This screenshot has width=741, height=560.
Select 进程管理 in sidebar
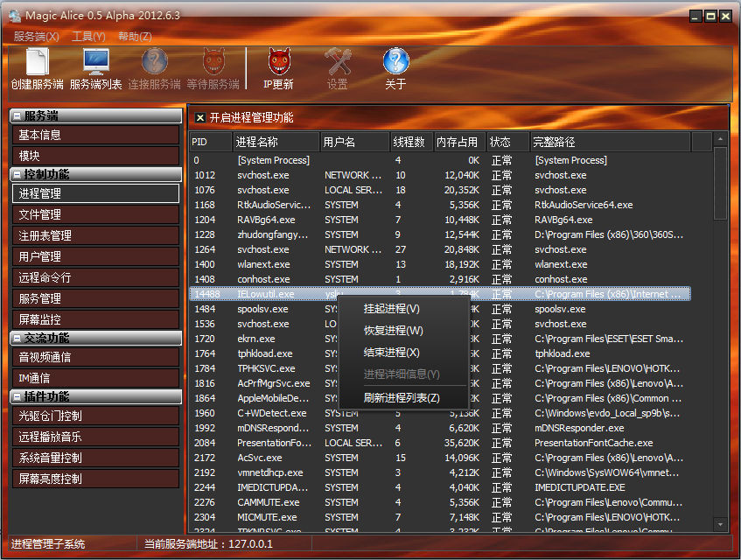click(95, 193)
